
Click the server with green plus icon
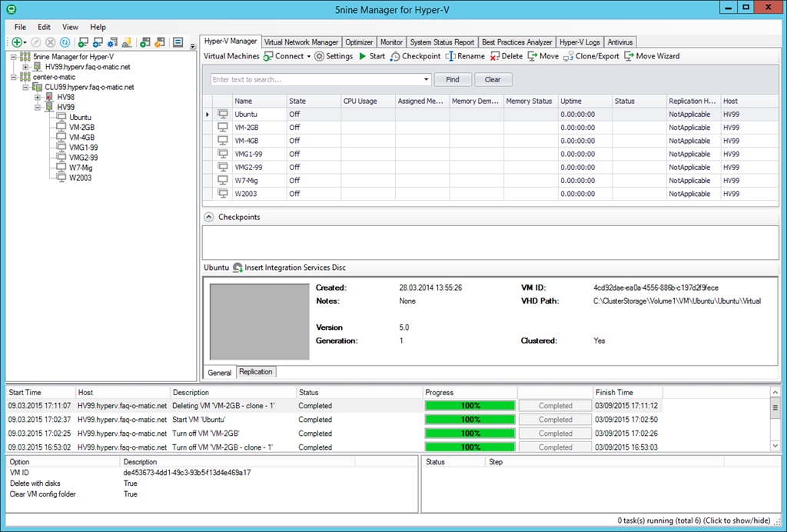[145, 42]
